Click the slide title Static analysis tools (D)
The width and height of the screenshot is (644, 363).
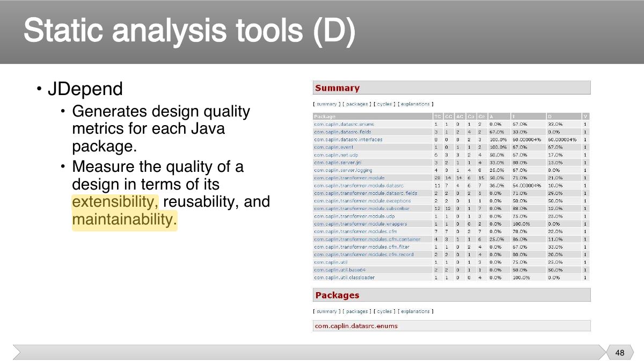tap(189, 31)
